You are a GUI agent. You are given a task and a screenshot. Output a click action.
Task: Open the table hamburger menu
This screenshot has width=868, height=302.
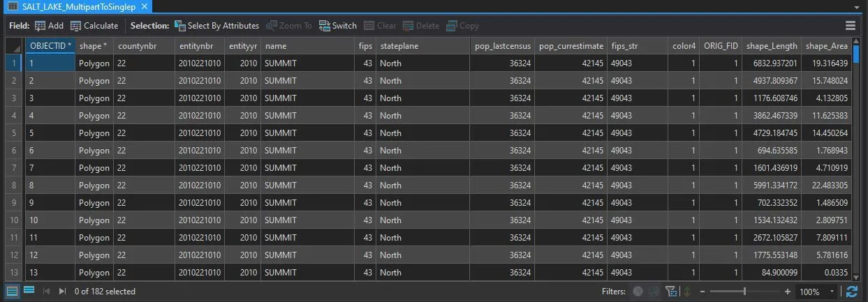(851, 26)
